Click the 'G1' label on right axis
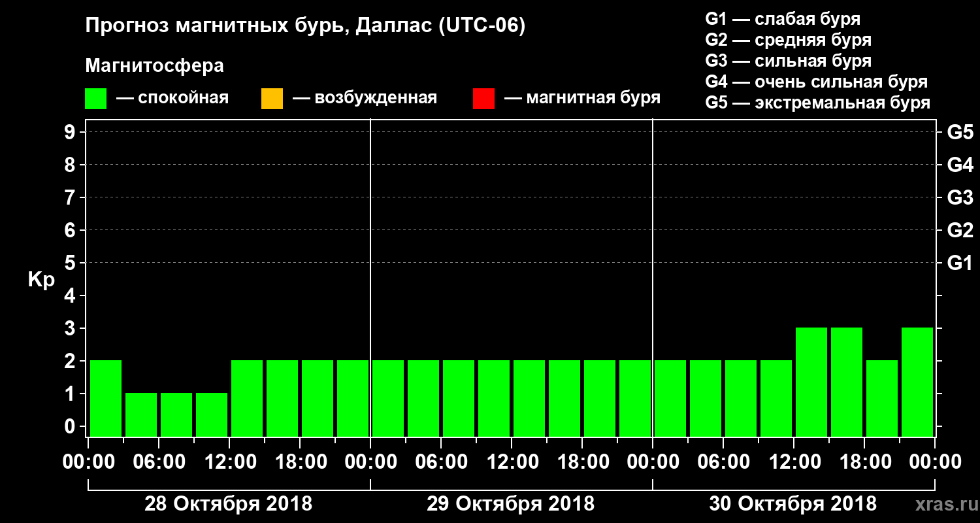 (x=960, y=263)
